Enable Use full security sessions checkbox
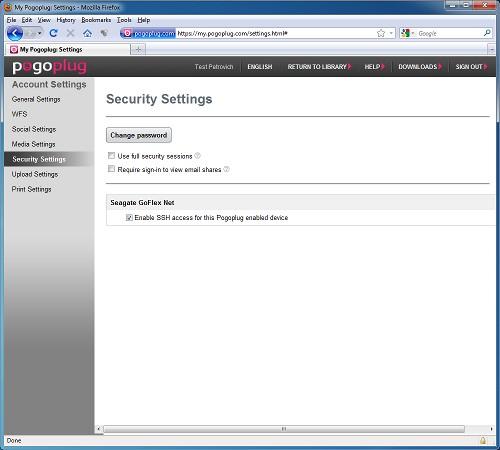 coord(111,156)
